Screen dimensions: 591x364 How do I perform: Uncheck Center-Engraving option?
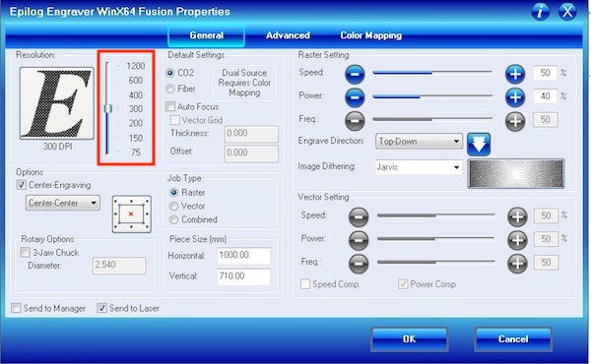point(22,185)
